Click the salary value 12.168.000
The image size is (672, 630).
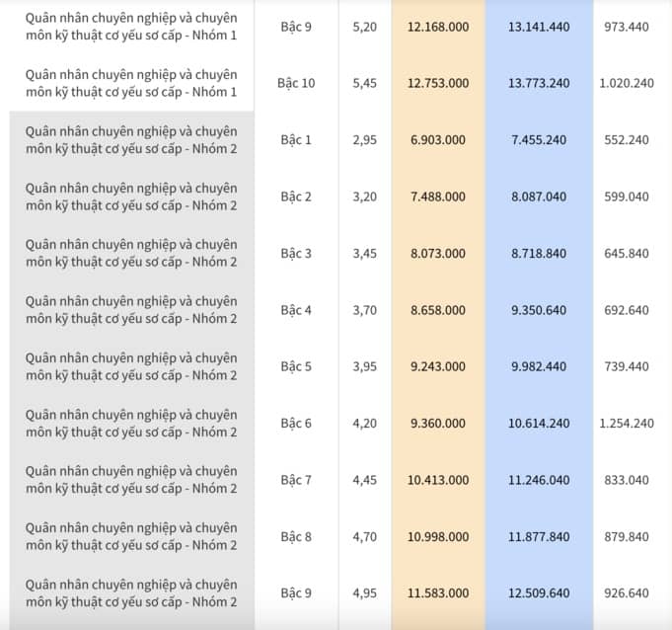[x=438, y=27]
